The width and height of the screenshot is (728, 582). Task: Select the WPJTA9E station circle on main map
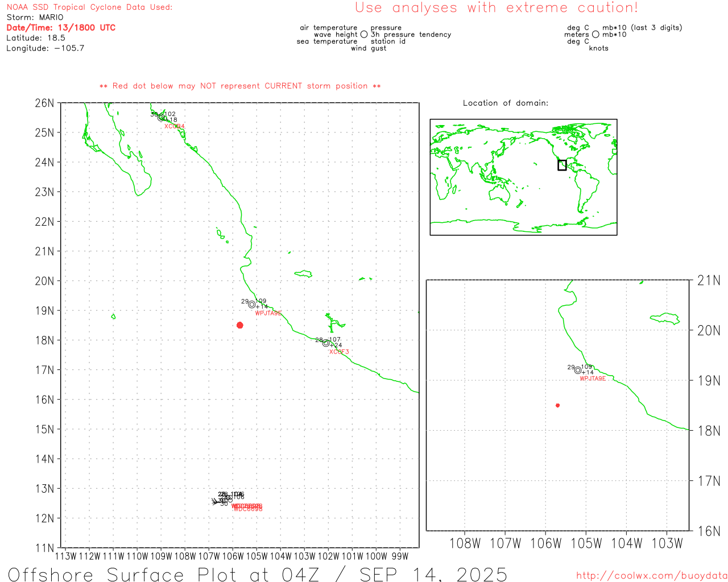(252, 305)
